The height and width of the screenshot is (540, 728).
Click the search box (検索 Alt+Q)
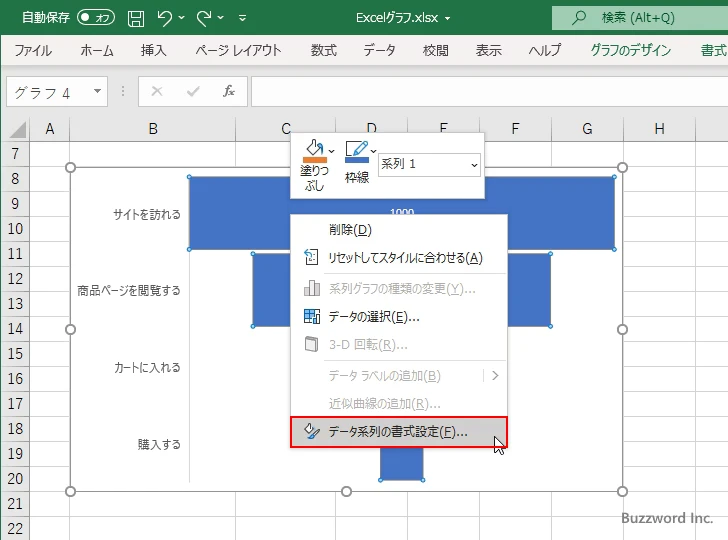coord(640,18)
